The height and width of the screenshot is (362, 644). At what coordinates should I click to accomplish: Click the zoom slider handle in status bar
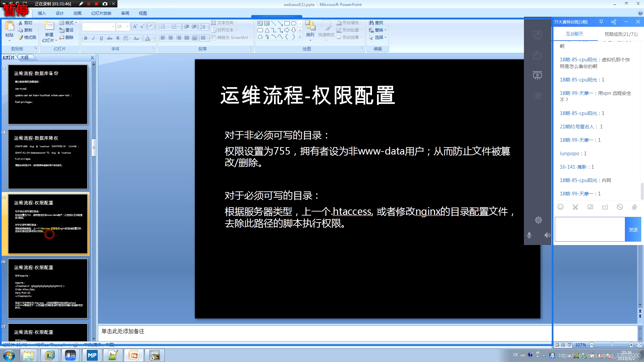pyautogui.click(x=611, y=345)
